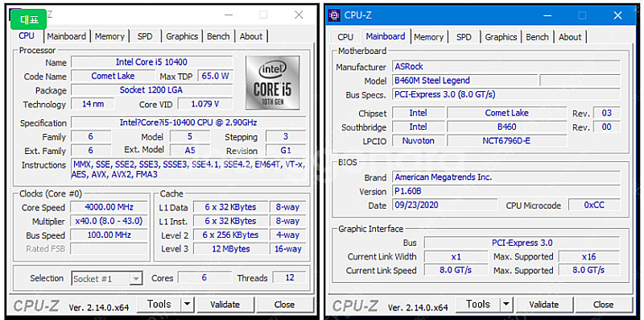The height and width of the screenshot is (320, 644).
Task: Open the Tools dropdown arrow in right Mainboard window
Action: click(506, 305)
